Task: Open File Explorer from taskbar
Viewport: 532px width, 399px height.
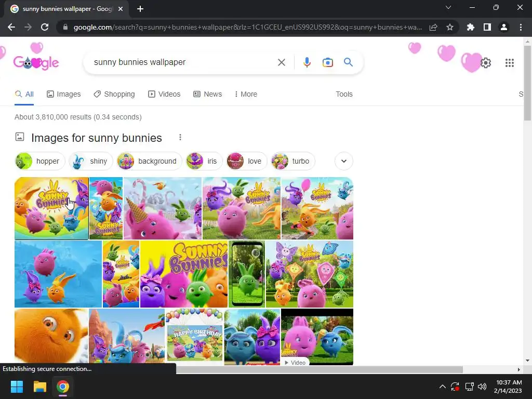Action: click(x=39, y=387)
